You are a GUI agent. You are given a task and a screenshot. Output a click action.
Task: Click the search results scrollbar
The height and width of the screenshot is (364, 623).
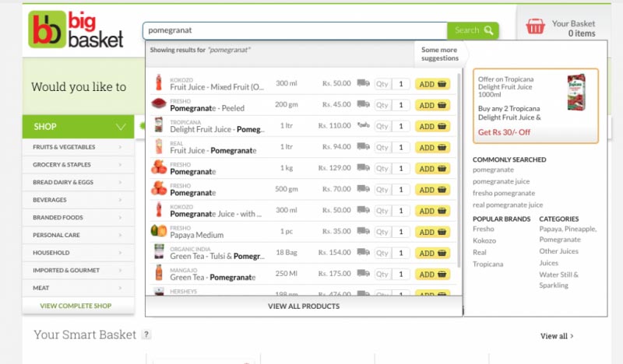(459, 156)
